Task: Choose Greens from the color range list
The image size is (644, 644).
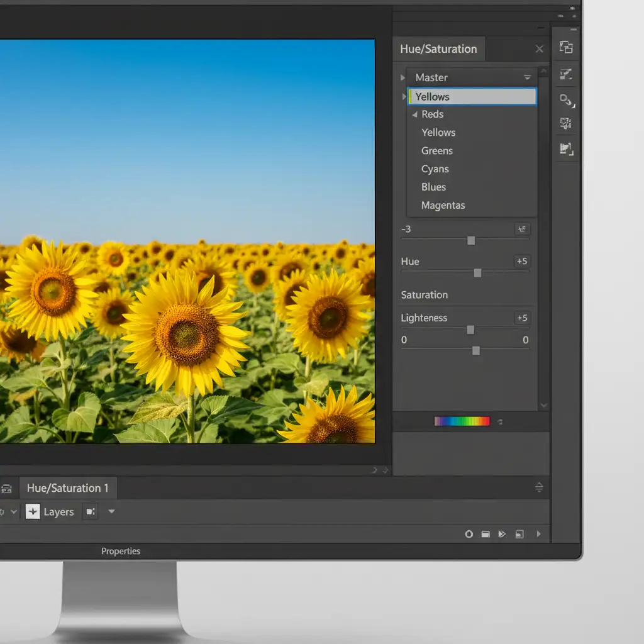Action: (x=437, y=151)
